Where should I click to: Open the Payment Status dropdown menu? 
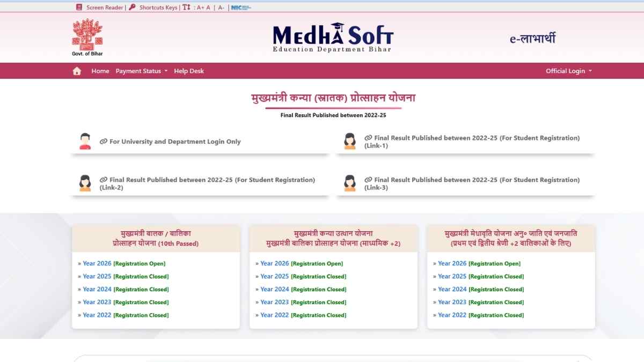coord(142,71)
